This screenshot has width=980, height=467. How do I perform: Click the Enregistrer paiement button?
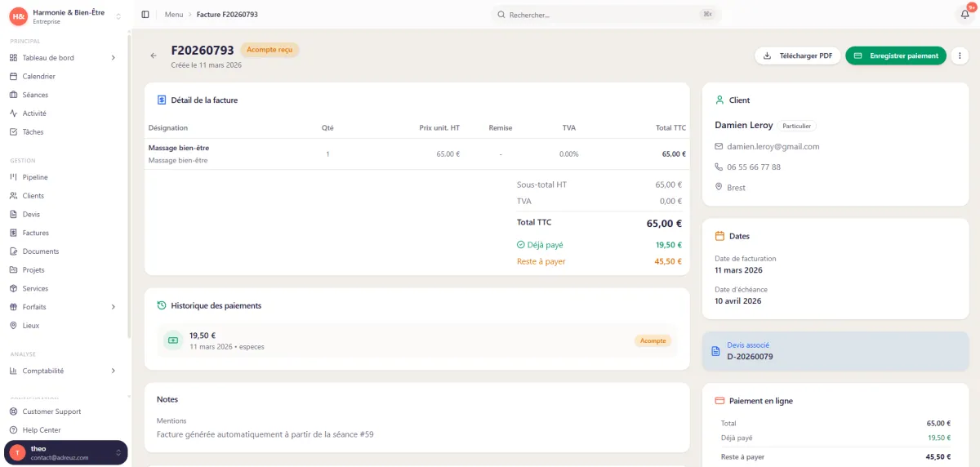(x=895, y=56)
